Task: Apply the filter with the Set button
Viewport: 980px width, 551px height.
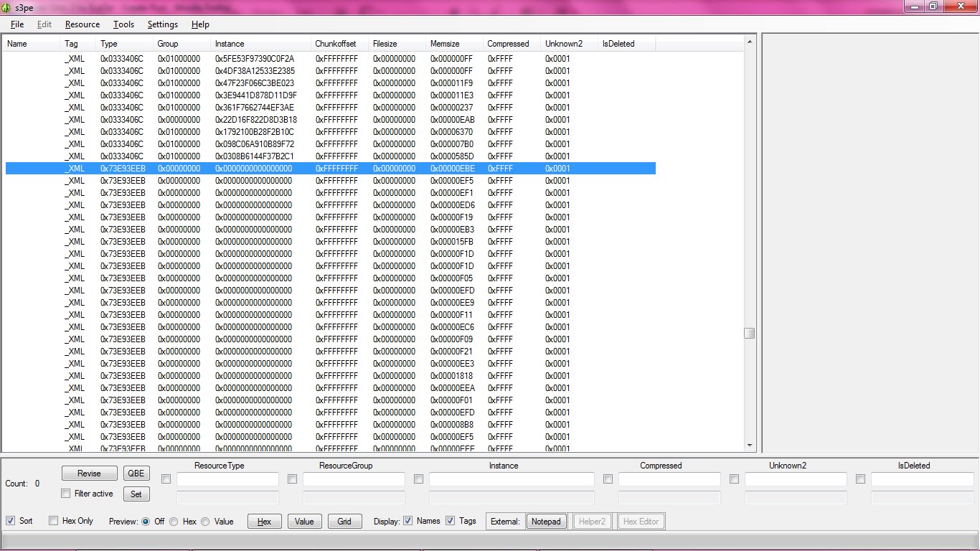Action: (x=136, y=494)
